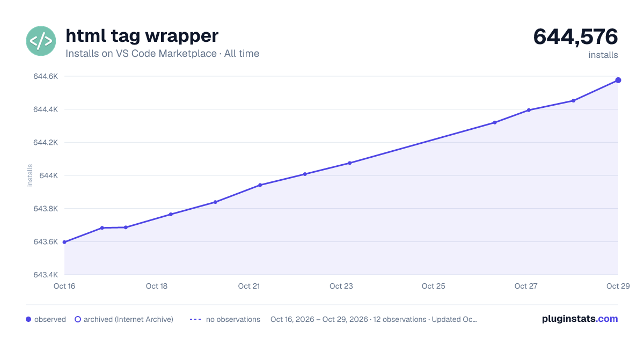Click the 644K y-axis label
This screenshot has width=644, height=338.
pos(48,175)
